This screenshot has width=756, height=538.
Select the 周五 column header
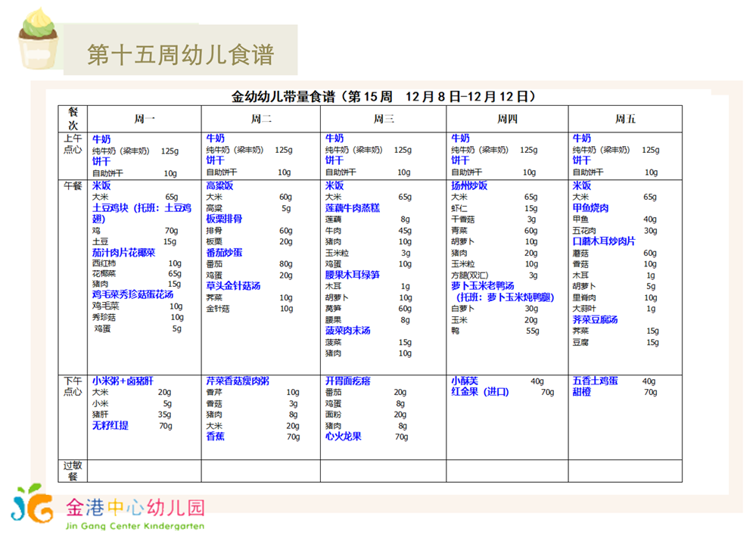[x=625, y=119]
